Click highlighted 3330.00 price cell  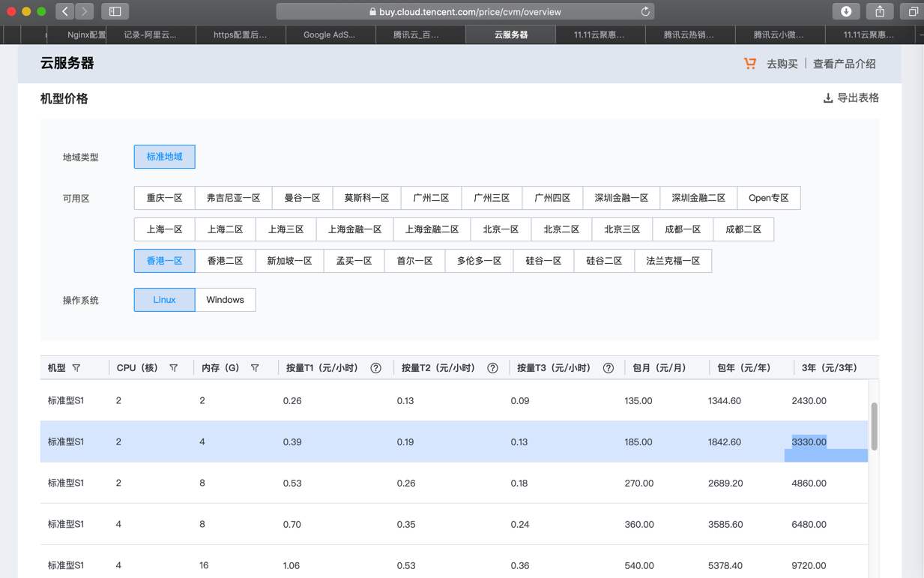tap(809, 442)
